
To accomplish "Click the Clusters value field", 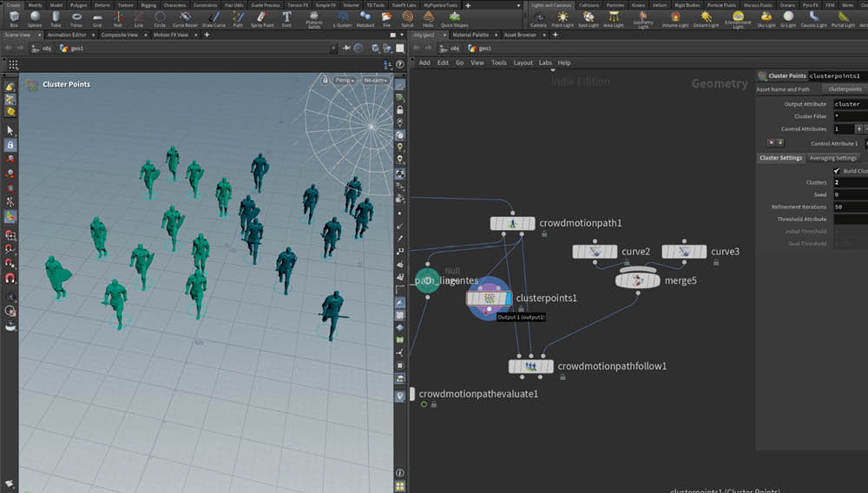I will 850,182.
